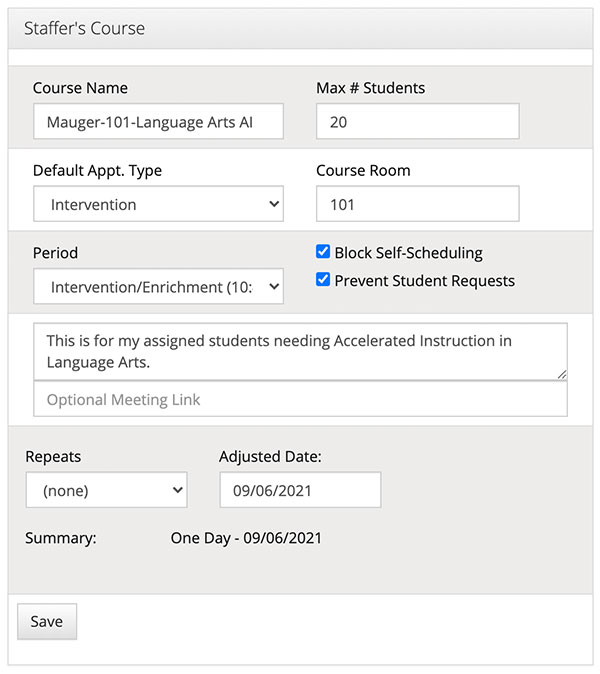The width and height of the screenshot is (600, 674).
Task: Click the One Day summary text
Action: point(246,538)
